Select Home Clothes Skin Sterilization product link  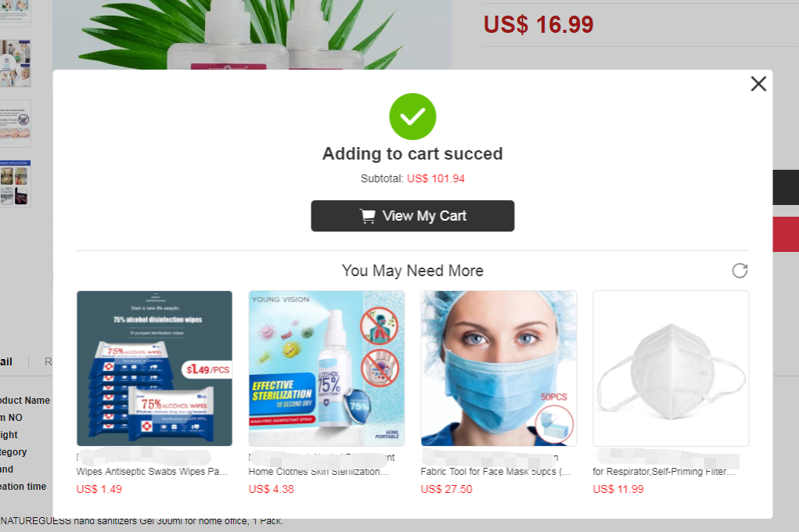click(319, 471)
